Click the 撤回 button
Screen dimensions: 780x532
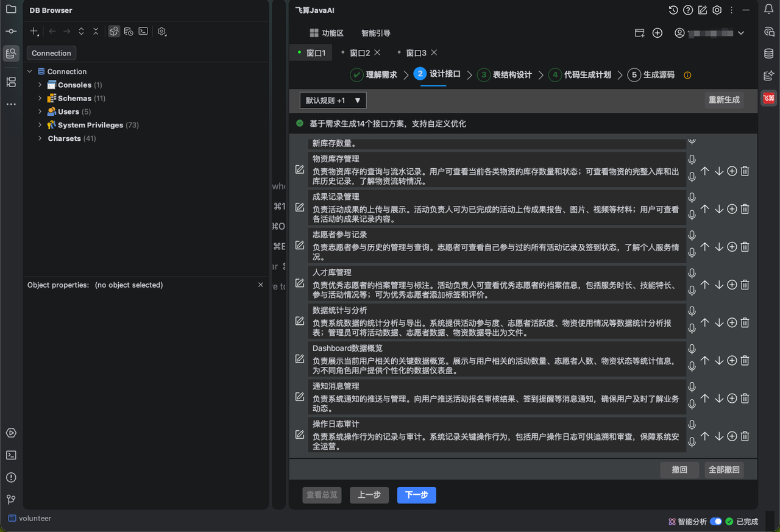pyautogui.click(x=679, y=470)
